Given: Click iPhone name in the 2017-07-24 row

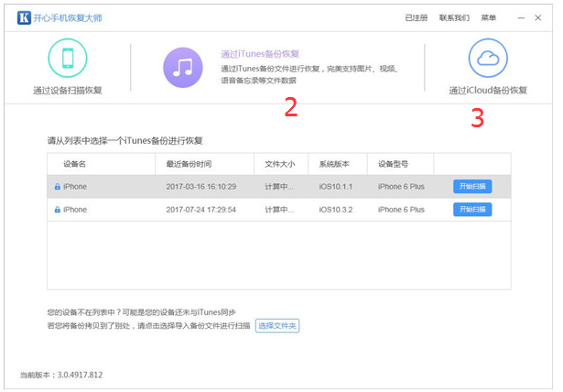Looking at the screenshot, I should (x=75, y=210).
